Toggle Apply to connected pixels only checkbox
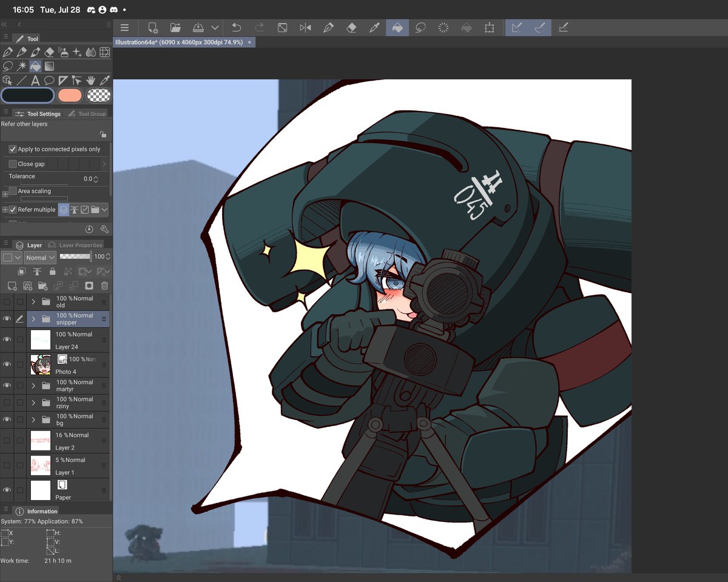Image resolution: width=728 pixels, height=582 pixels. (x=12, y=149)
